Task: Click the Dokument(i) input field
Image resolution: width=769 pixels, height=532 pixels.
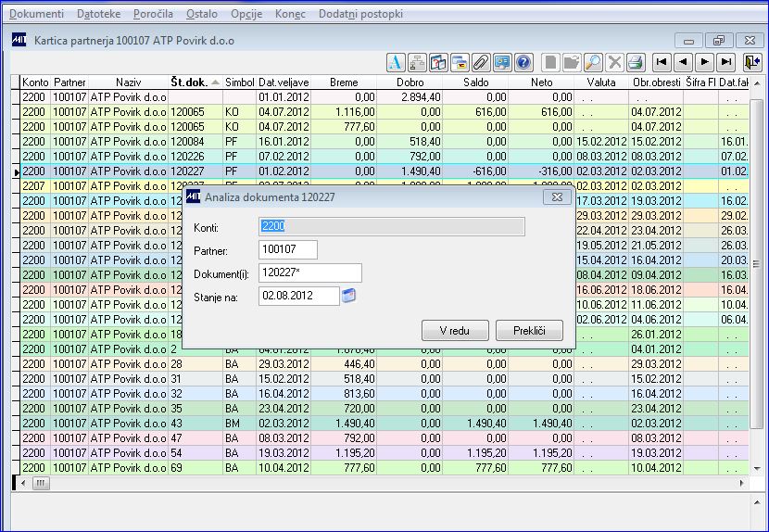Action: click(310, 272)
